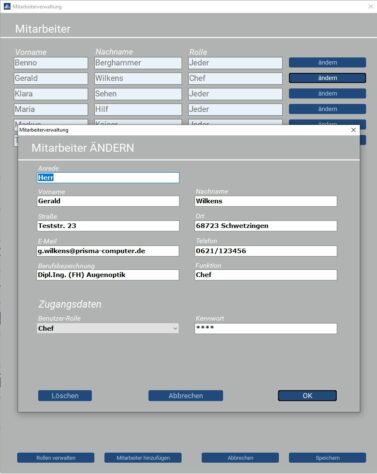
Task: Click ändern for Benno Berghammer
Action: pyautogui.click(x=327, y=62)
